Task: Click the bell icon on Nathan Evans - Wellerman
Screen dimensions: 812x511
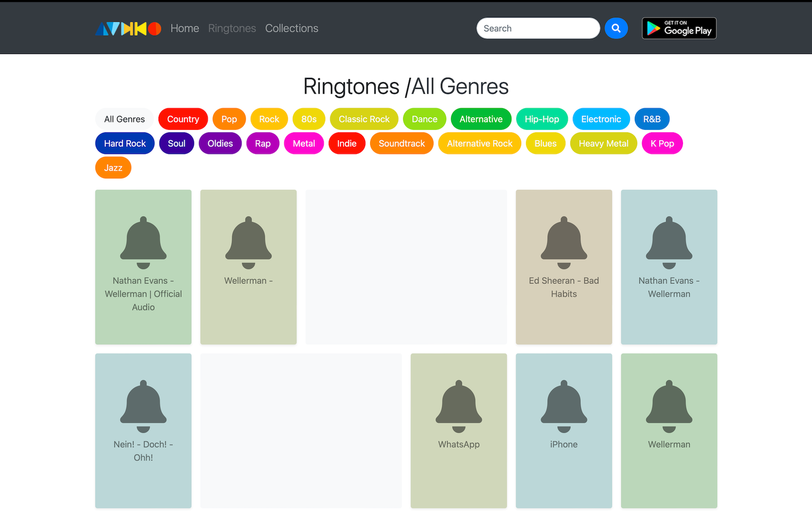Action: coord(669,241)
